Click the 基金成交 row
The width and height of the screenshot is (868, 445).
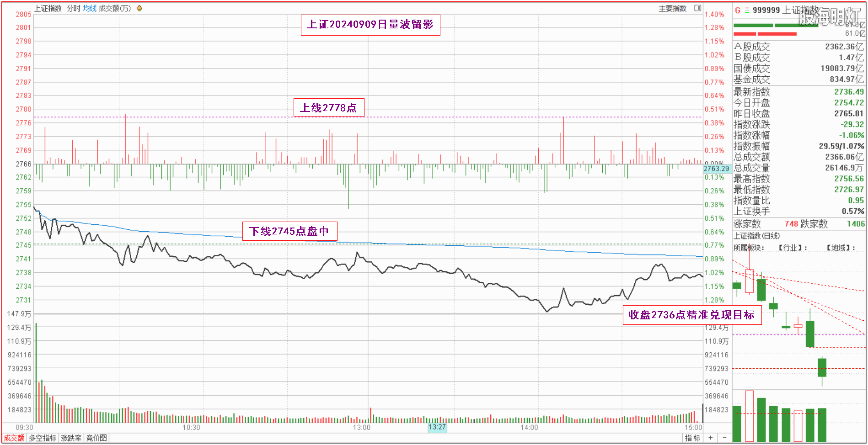point(799,79)
